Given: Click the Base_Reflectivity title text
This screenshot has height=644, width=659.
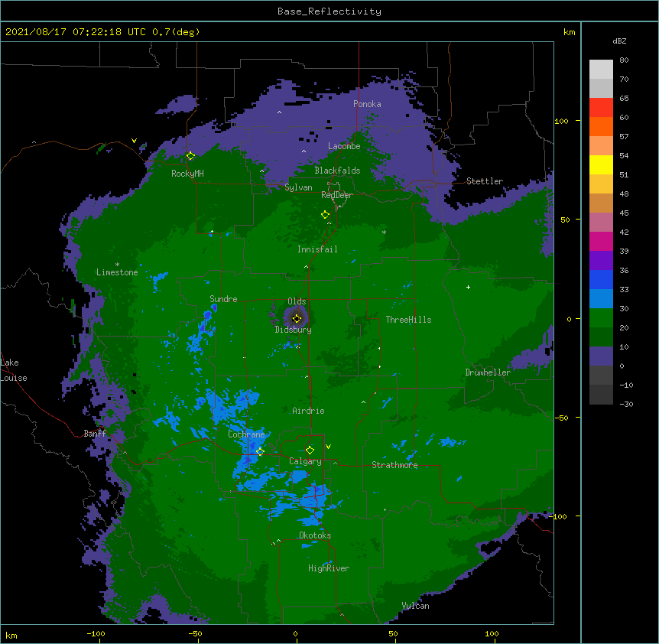Looking at the screenshot, I should (x=329, y=11).
